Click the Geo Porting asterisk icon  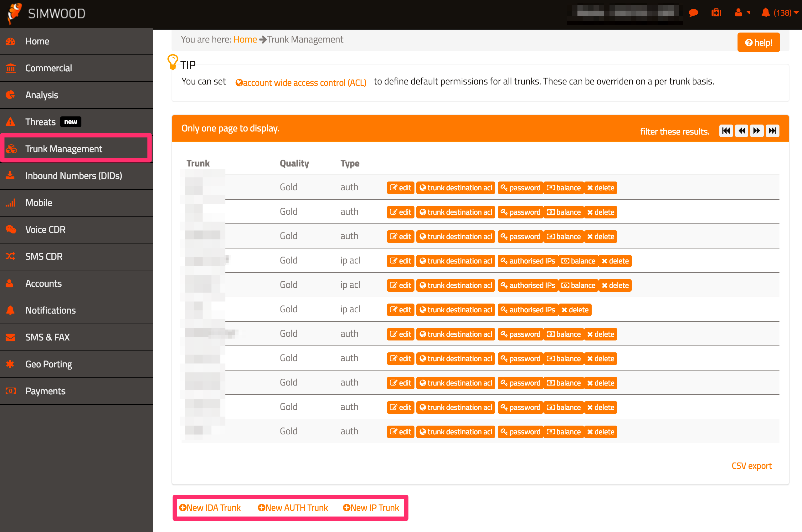[x=10, y=364]
